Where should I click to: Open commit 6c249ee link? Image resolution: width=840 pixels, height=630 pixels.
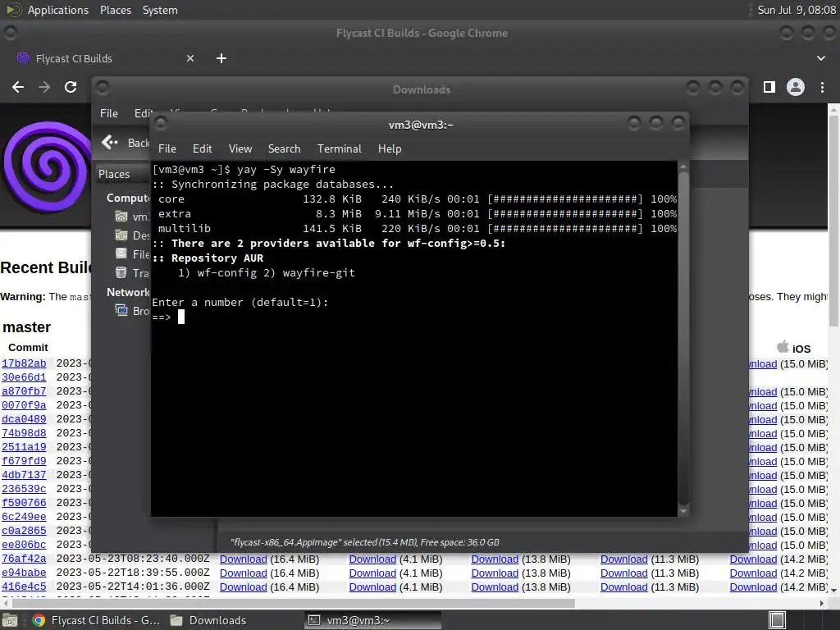coord(24,517)
